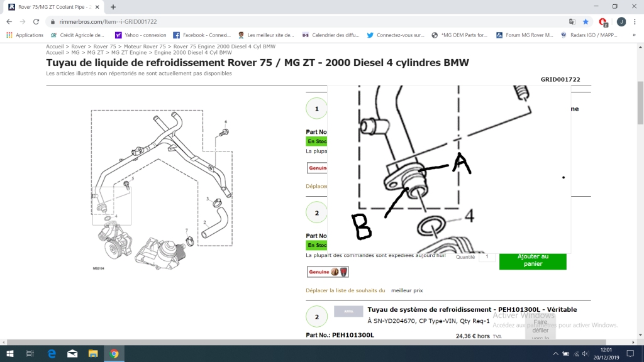644x362 pixels.
Task: Open a new browser tab
Action: 113,7
